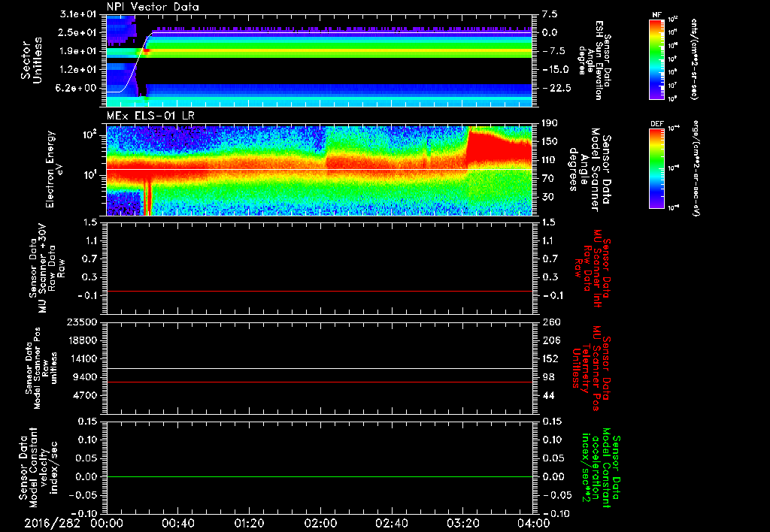This screenshot has width=770, height=532.
Task: Click the 2.5e+01 sector tick value
Action: pyautogui.click(x=78, y=32)
